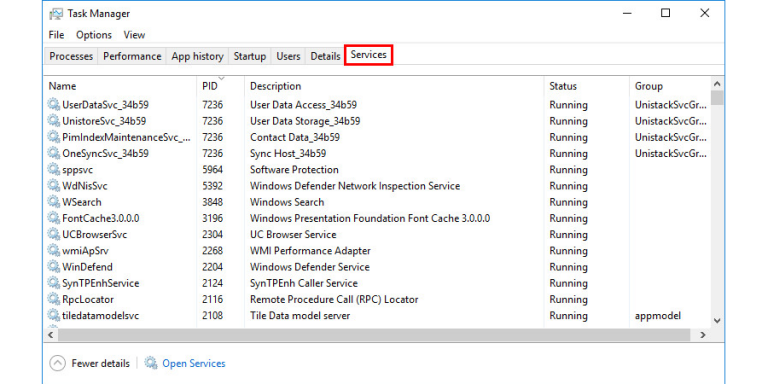Switch to the Processes tab
768x384 pixels.
71,56
